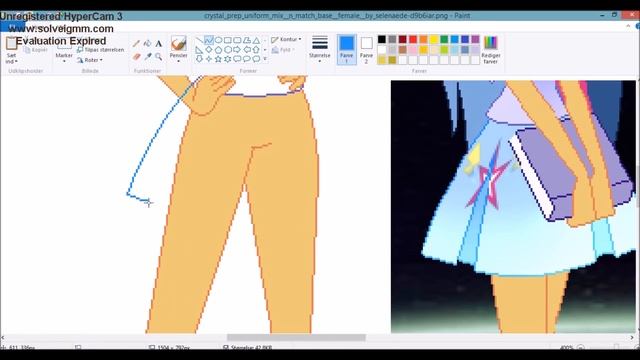Choose the Triangle shape
Image resolution: width=640 pixels, height=360 pixels.
256,40
